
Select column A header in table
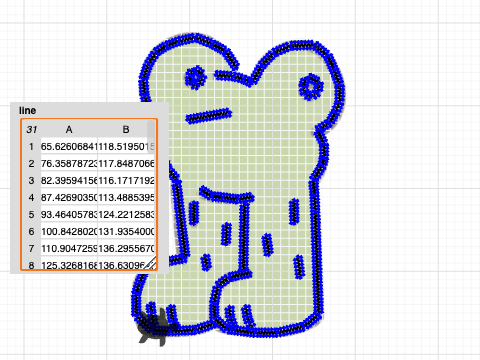(x=69, y=129)
